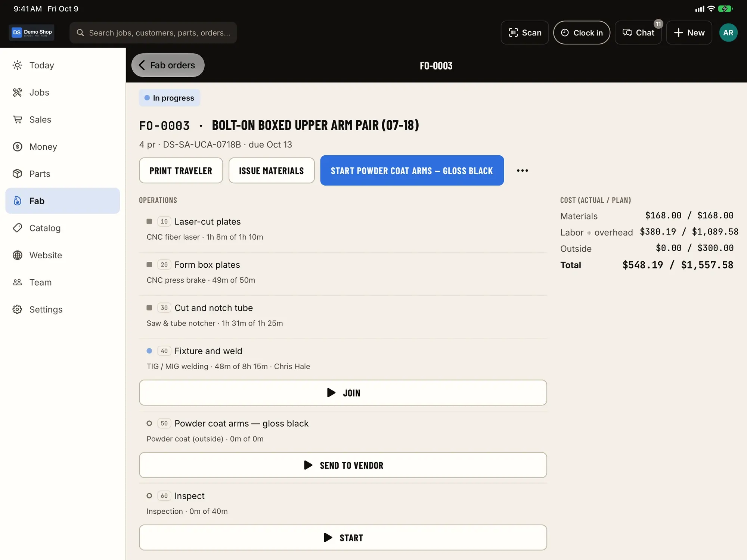
Task: Click blue status dot for Fixture and weld
Action: tap(149, 351)
